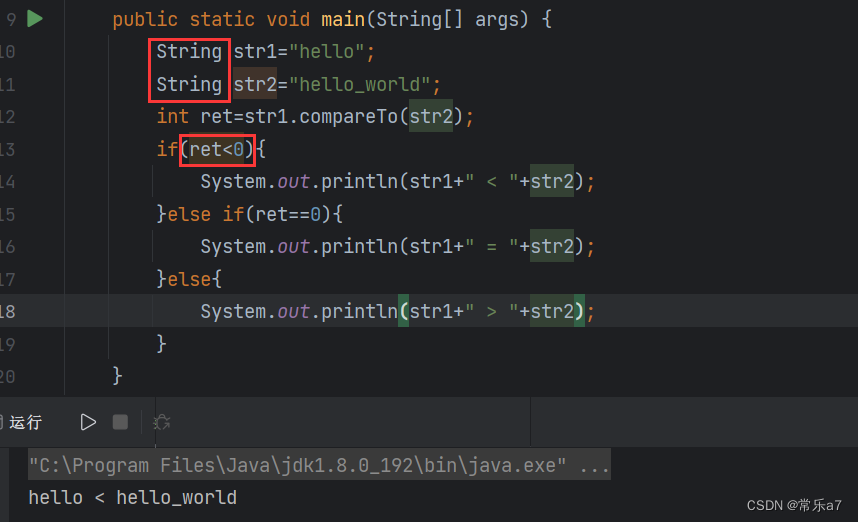
Task: Open the 运行 tool window tab
Action: click(x=25, y=422)
